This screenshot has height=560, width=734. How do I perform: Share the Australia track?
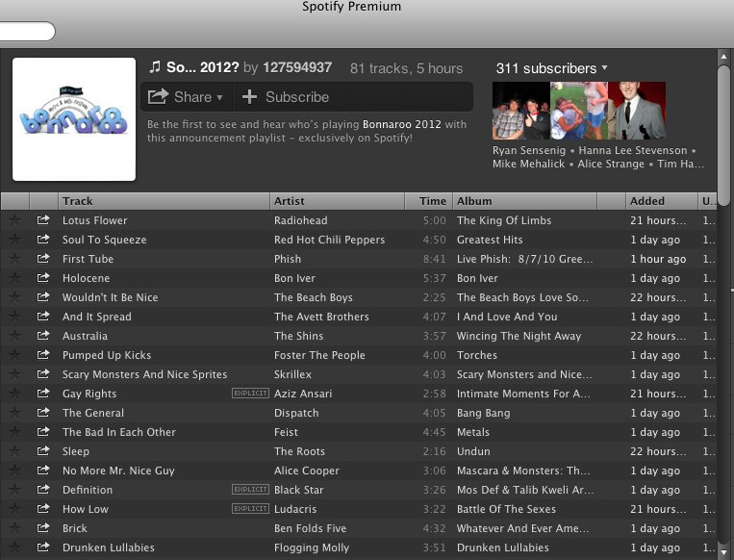43,335
